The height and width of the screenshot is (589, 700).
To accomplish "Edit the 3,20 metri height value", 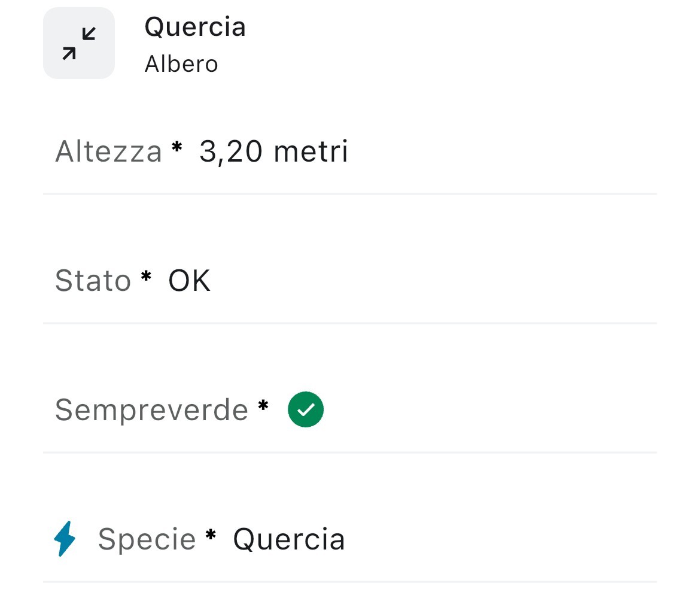I will pos(273,151).
